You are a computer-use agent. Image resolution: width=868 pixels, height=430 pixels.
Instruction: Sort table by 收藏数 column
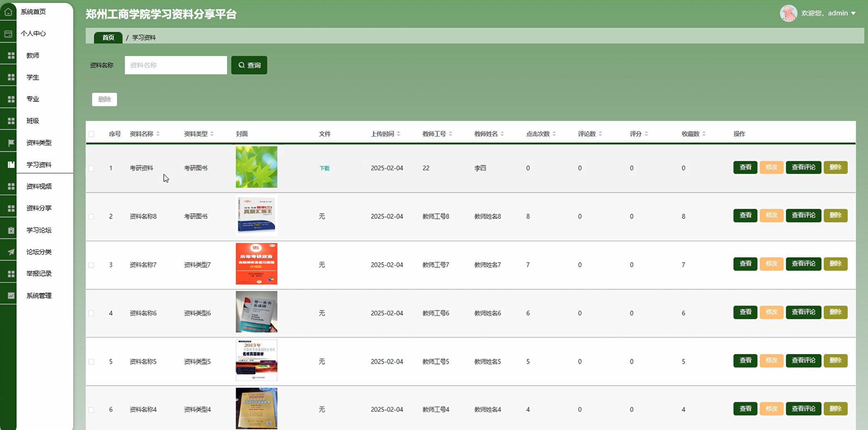pyautogui.click(x=704, y=134)
